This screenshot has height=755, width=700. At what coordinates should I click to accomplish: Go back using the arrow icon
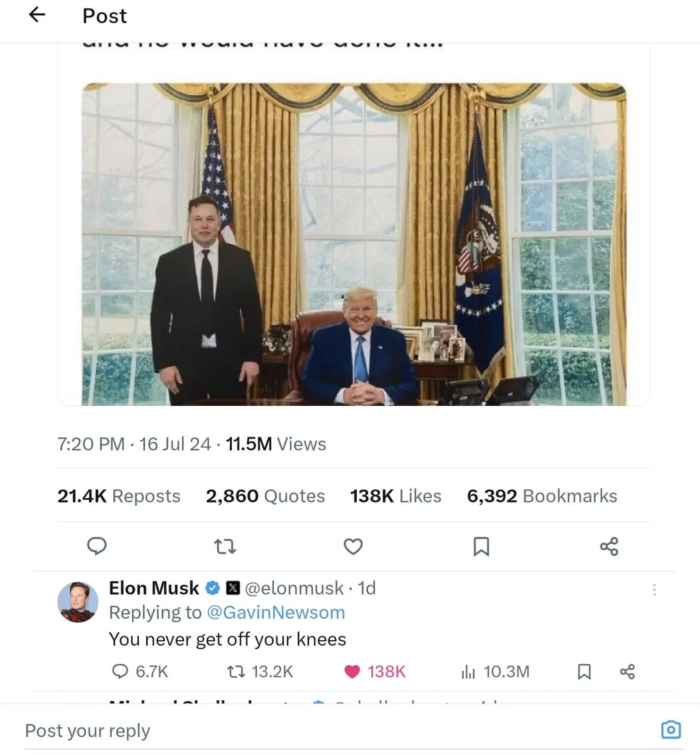37,15
